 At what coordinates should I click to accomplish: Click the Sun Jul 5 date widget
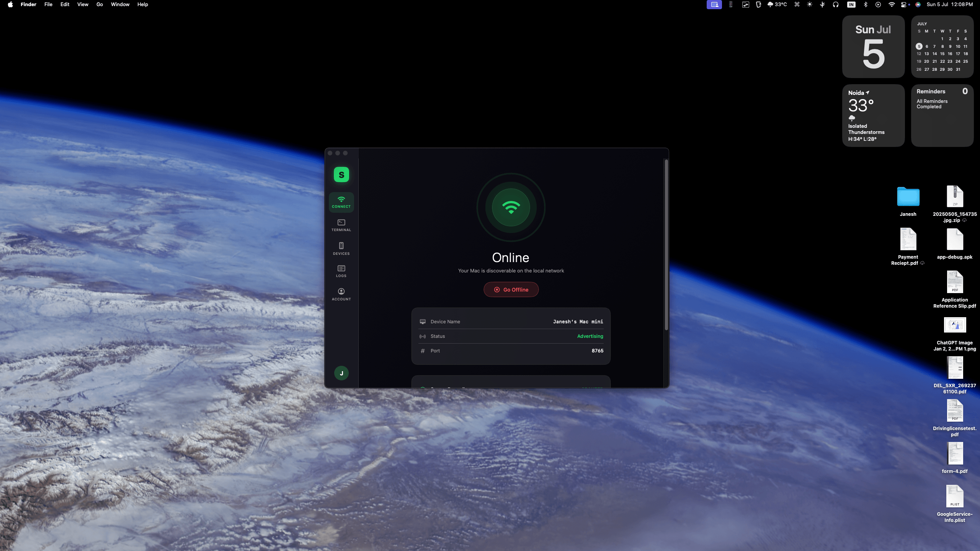pyautogui.click(x=874, y=47)
